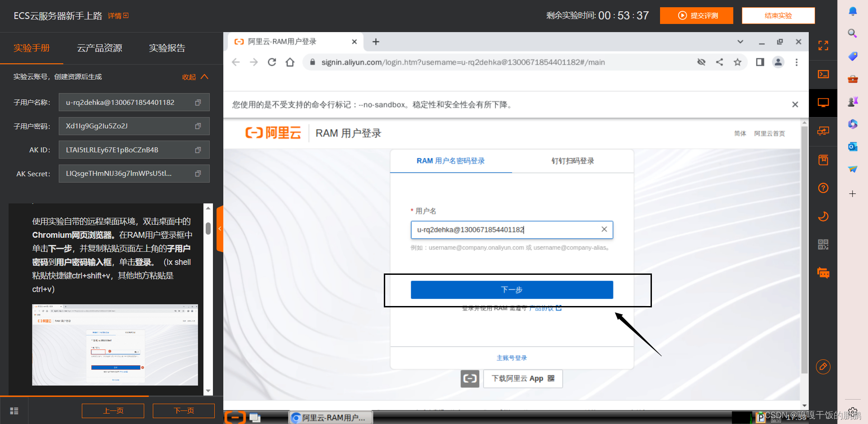Viewport: 868px width, 424px height.
Task: Navigate back in the browser
Action: pos(236,62)
